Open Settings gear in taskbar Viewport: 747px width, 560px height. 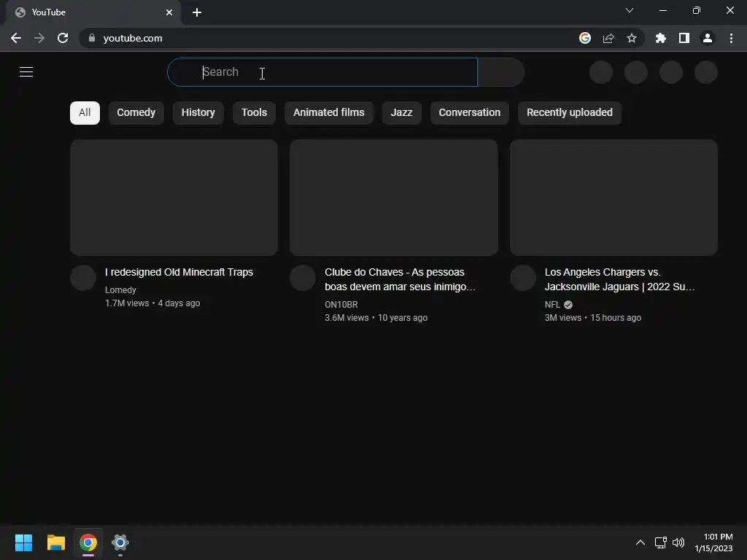tap(120, 542)
